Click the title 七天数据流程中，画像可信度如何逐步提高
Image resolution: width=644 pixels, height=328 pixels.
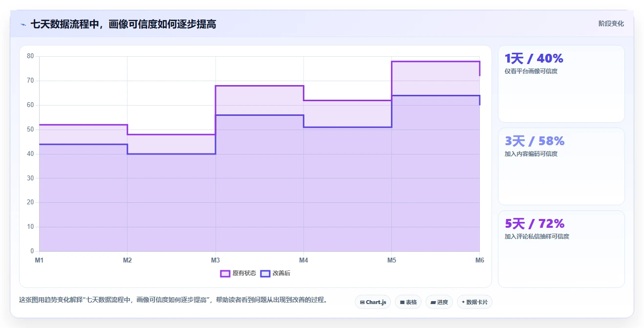coord(123,24)
